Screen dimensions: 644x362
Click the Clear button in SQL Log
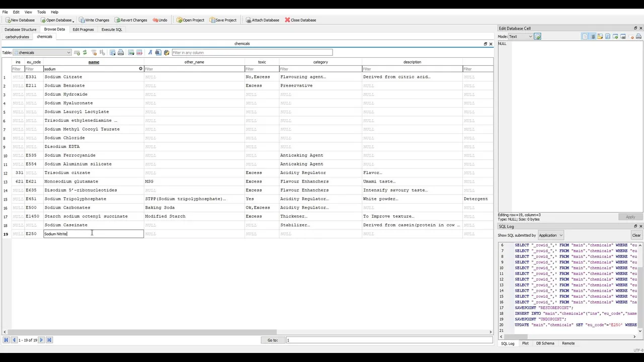coord(636,235)
